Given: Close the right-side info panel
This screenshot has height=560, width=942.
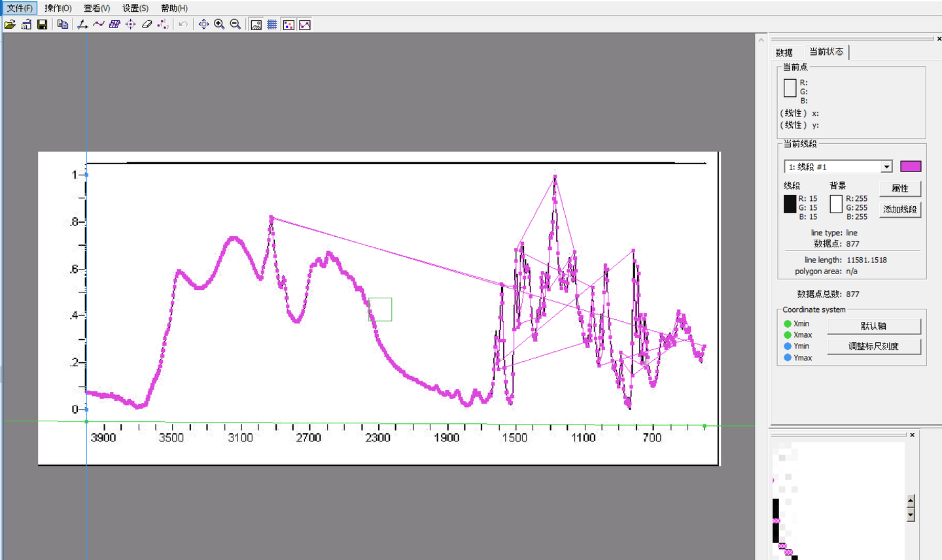Looking at the screenshot, I should [939, 39].
